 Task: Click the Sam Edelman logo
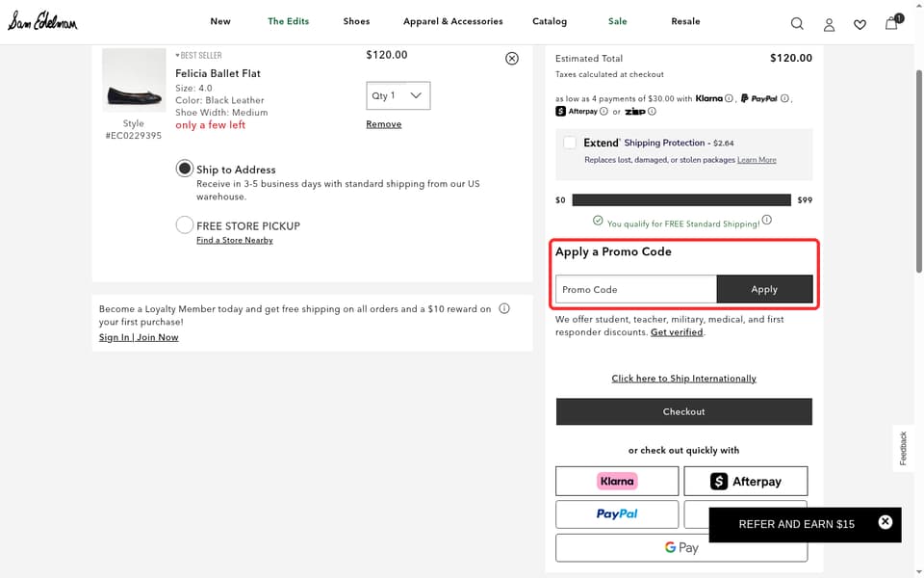(x=42, y=21)
